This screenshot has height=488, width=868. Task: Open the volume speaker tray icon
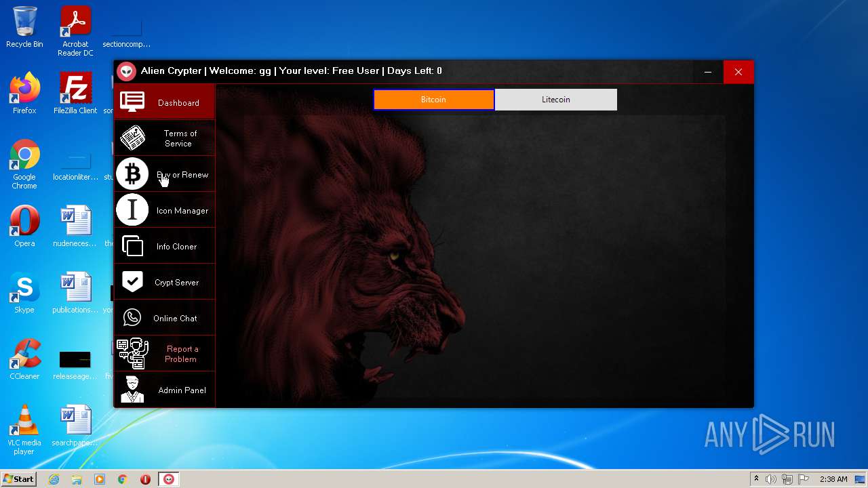pyautogui.click(x=771, y=479)
